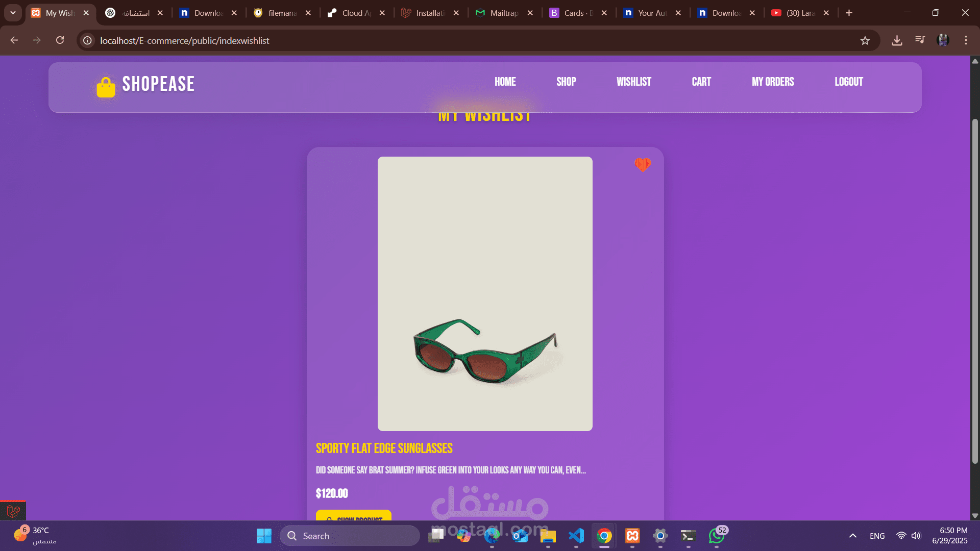View My Orders page
This screenshot has height=551, width=980.
click(x=773, y=82)
